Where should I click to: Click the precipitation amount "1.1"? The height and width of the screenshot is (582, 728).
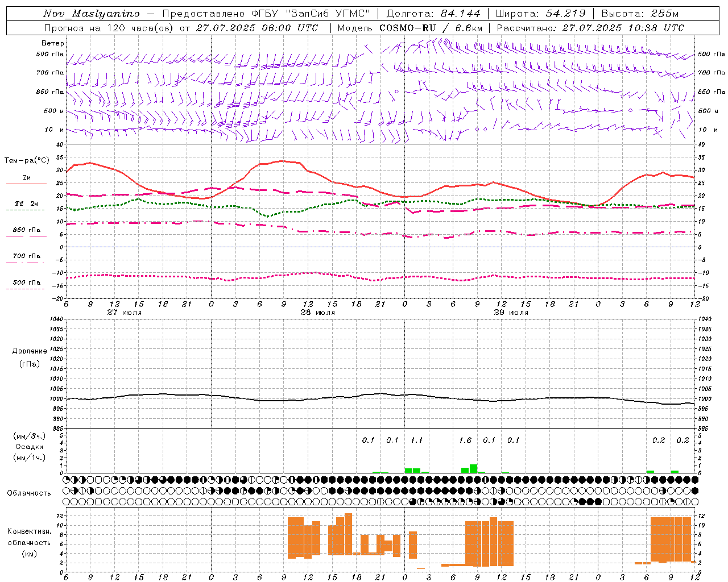coord(417,440)
